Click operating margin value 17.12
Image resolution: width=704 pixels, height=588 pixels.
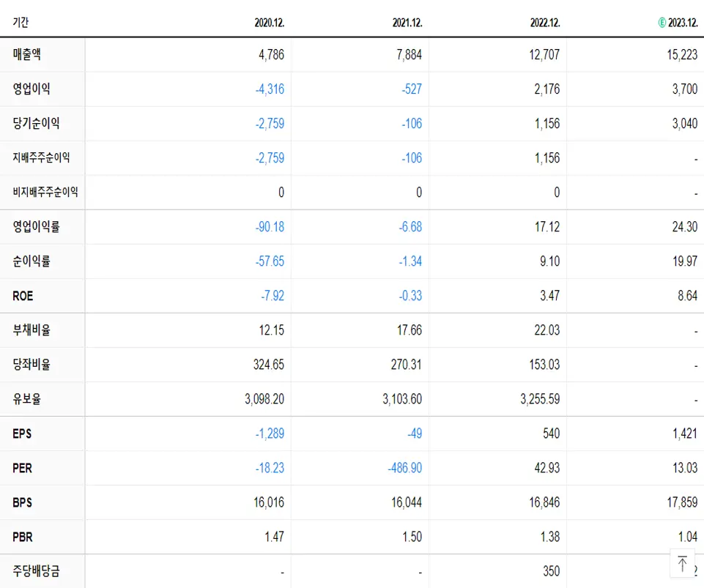pyautogui.click(x=546, y=227)
